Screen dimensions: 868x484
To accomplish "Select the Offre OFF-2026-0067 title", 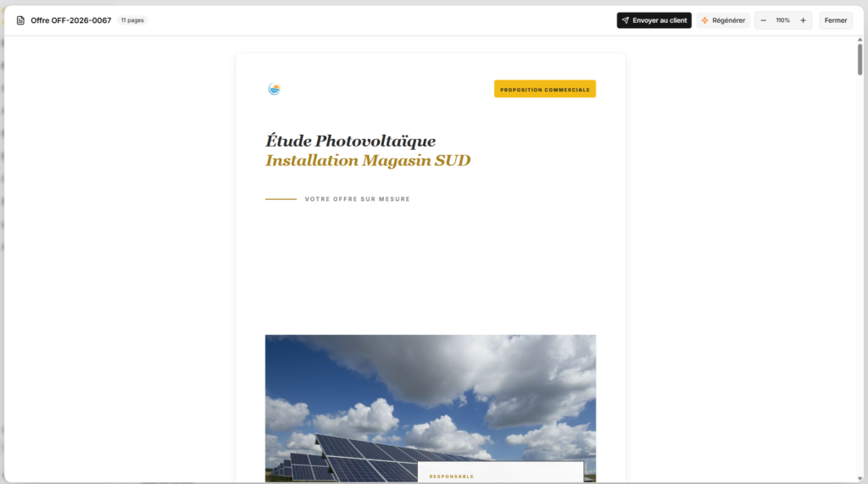I will pyautogui.click(x=71, y=20).
